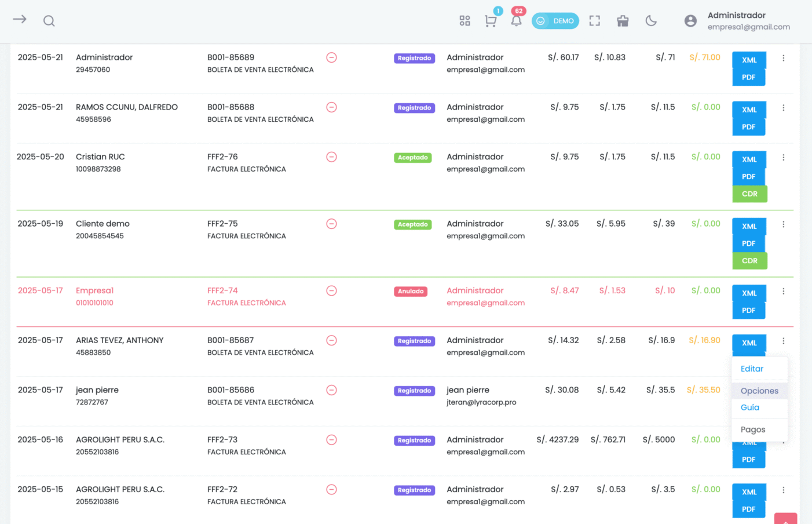Choose Pagos from the context menu
812x524 pixels.
[752, 430]
